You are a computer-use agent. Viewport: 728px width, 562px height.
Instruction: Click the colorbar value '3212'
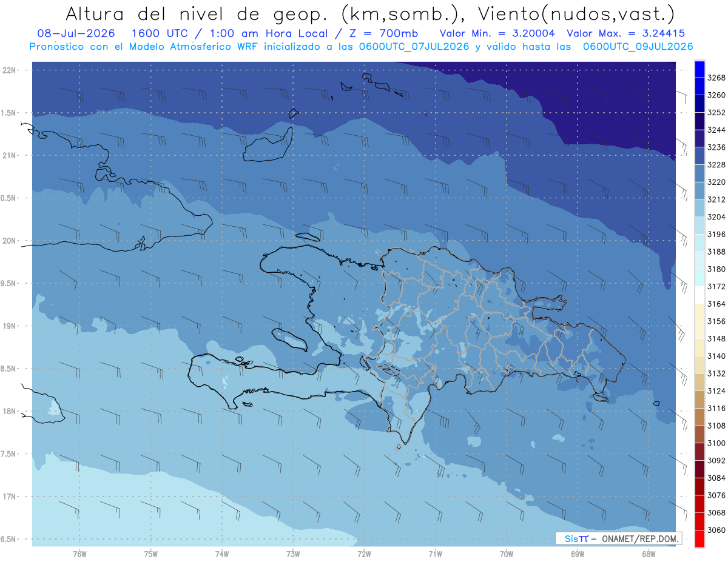pos(716,199)
